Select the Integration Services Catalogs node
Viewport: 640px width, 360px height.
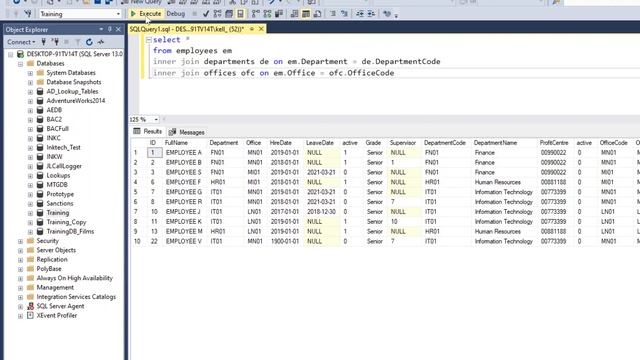(76, 297)
